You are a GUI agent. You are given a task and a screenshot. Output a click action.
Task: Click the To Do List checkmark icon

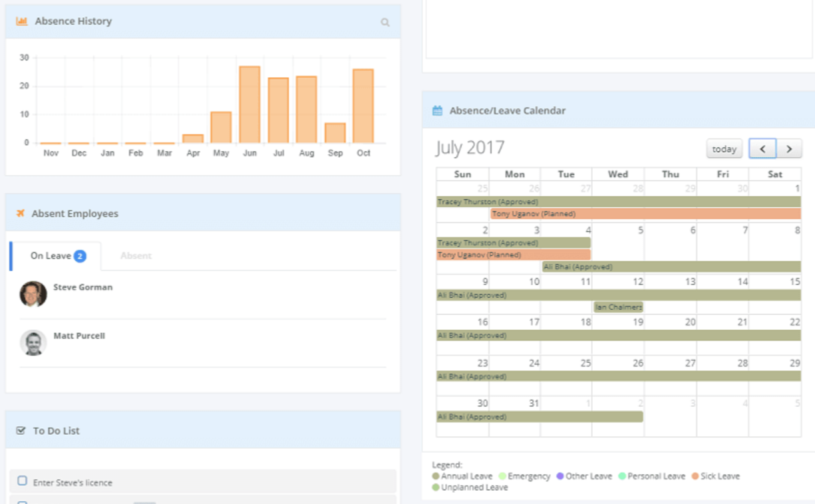click(21, 431)
